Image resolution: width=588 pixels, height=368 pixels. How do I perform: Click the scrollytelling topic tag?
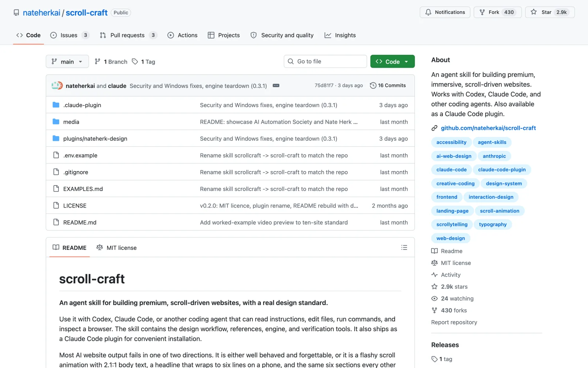[x=452, y=224]
